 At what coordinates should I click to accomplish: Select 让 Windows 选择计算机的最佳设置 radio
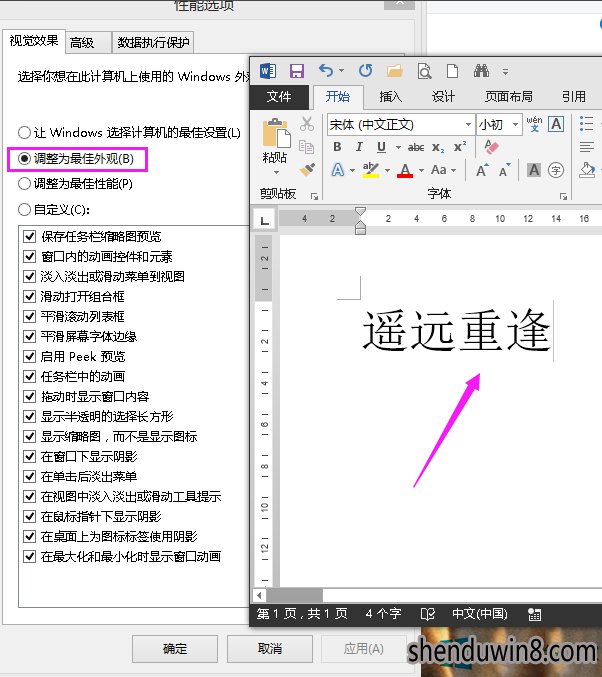coord(24,133)
